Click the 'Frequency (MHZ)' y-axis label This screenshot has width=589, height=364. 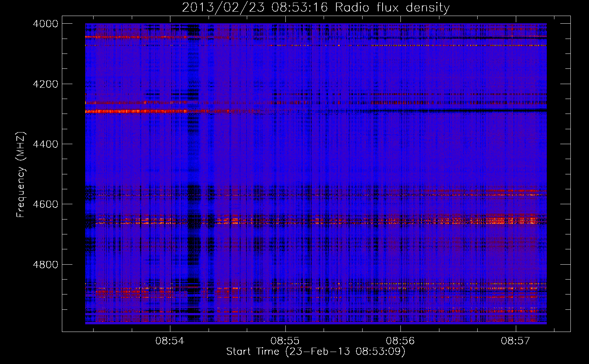point(21,175)
